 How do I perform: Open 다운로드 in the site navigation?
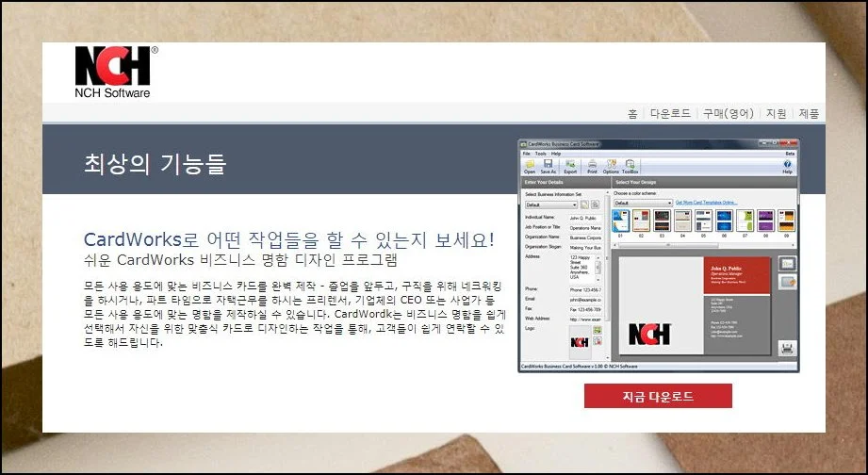[x=670, y=113]
